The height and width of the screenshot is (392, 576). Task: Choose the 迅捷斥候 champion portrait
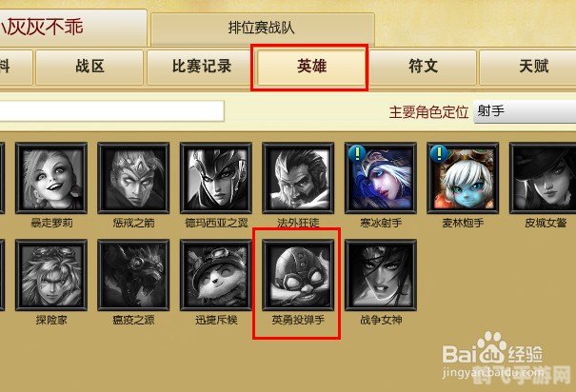(x=216, y=275)
